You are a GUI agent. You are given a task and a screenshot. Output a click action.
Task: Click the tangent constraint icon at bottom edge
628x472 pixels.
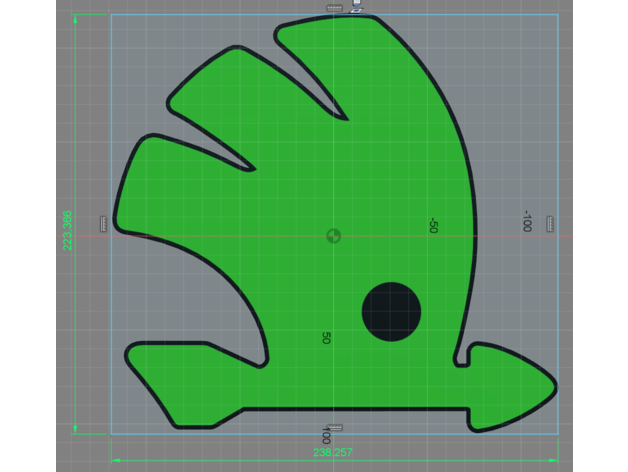(x=334, y=427)
